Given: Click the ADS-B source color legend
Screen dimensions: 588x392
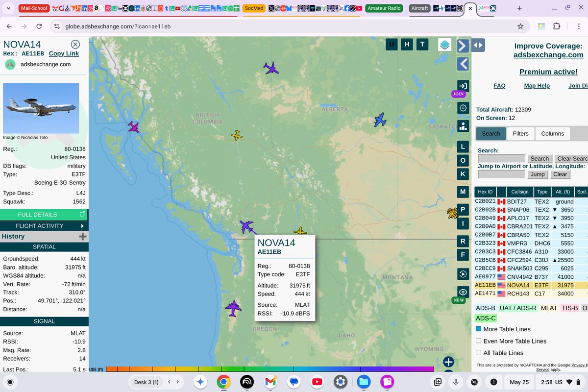Looking at the screenshot, I should coord(485,308).
